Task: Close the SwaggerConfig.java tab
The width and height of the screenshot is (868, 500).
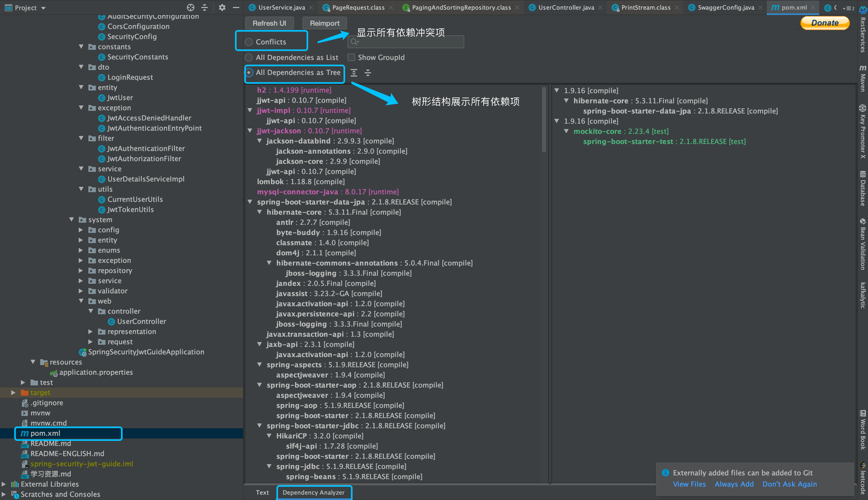Action: click(760, 7)
